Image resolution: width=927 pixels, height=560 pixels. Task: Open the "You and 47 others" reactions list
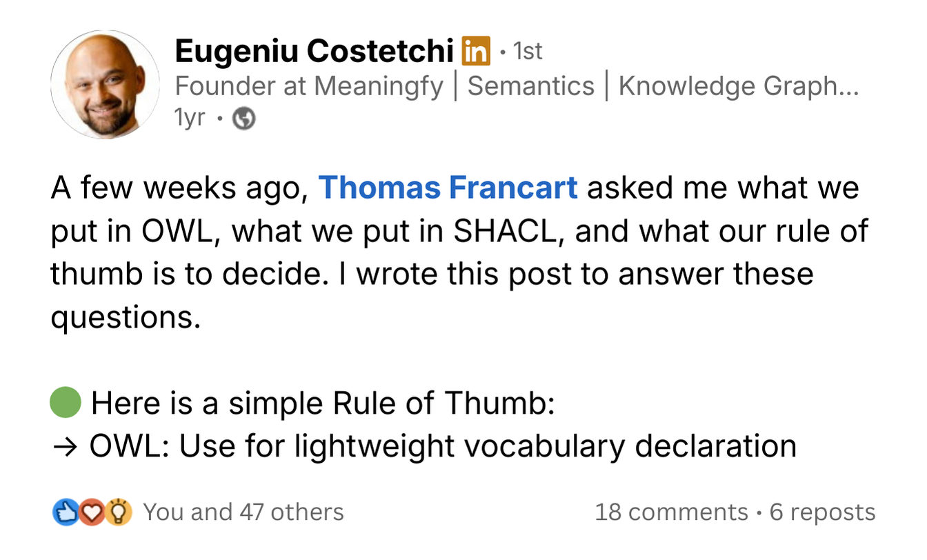point(243,512)
